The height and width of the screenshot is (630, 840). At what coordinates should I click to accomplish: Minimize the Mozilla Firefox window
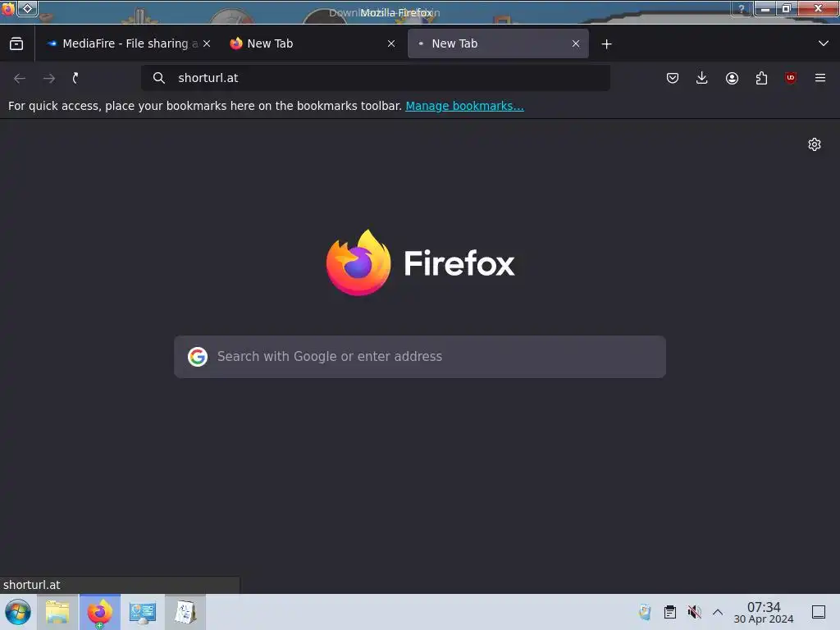[765, 8]
